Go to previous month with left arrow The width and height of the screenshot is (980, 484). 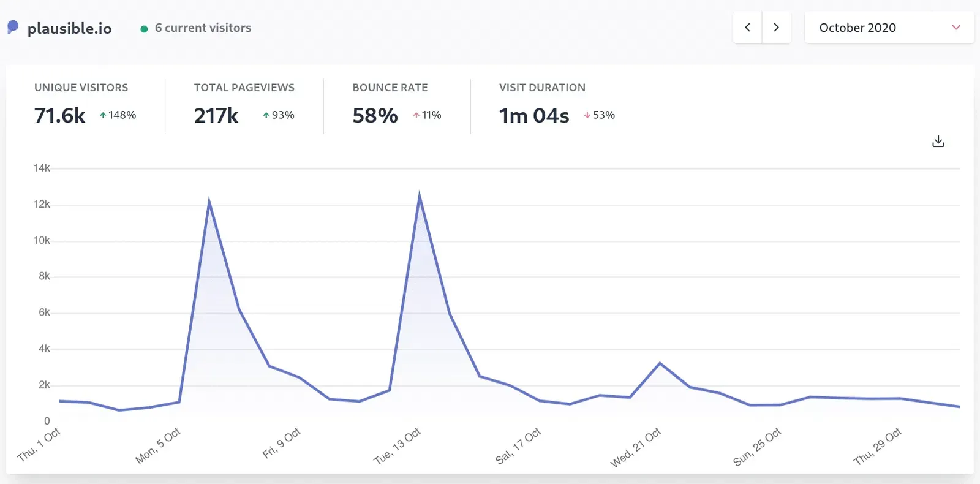747,28
